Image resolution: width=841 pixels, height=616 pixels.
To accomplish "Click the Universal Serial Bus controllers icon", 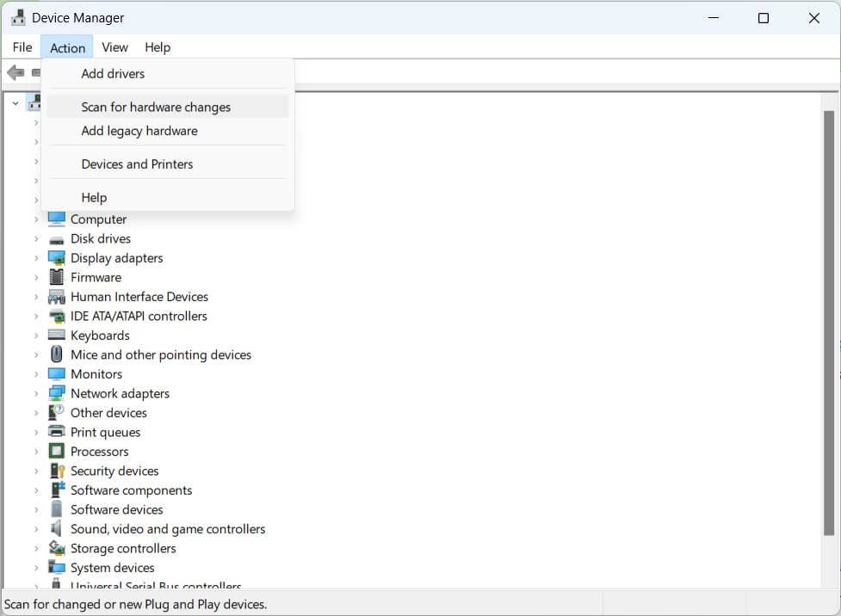I will pyautogui.click(x=56, y=585).
